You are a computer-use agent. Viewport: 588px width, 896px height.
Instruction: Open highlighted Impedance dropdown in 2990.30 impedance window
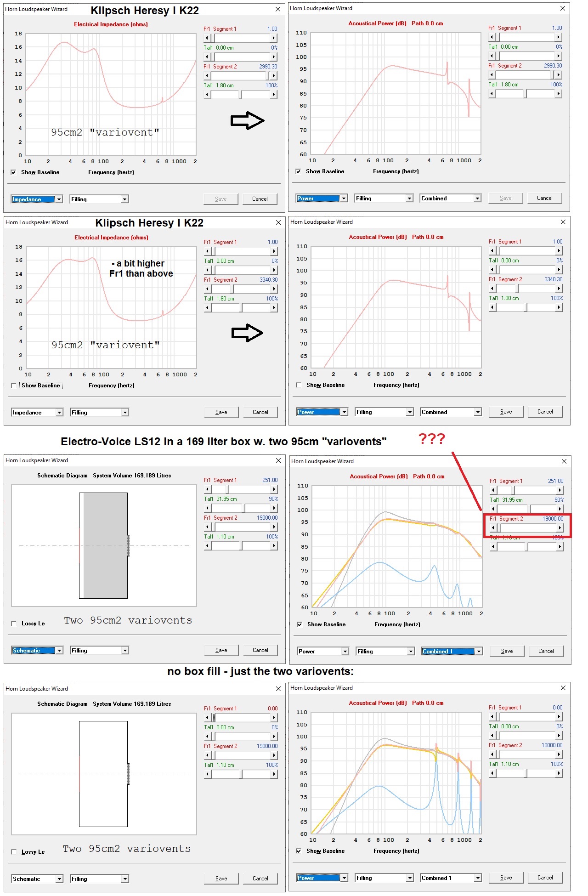pyautogui.click(x=37, y=199)
